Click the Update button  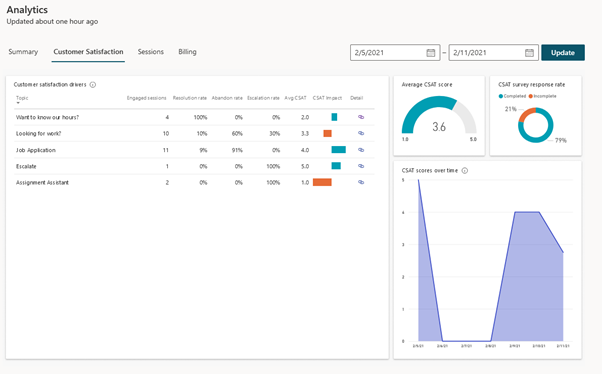[563, 53]
